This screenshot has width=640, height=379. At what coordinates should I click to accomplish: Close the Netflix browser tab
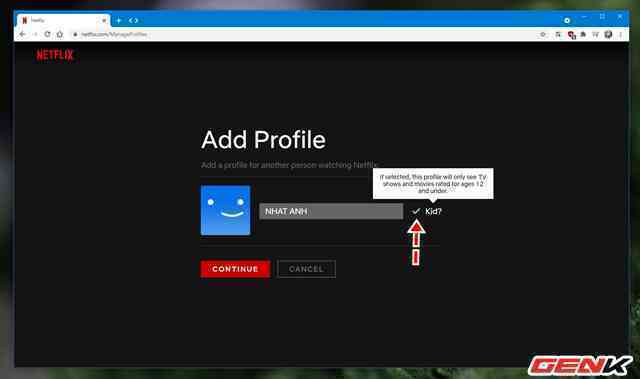point(104,20)
